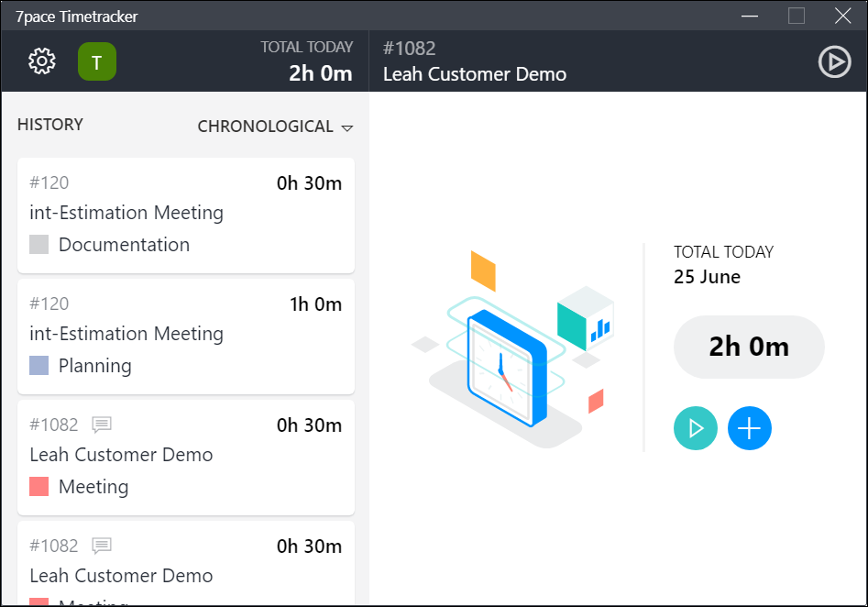The image size is (868, 607).
Task: Click "Leah Customer Demo" on the third history card
Action: pos(121,455)
